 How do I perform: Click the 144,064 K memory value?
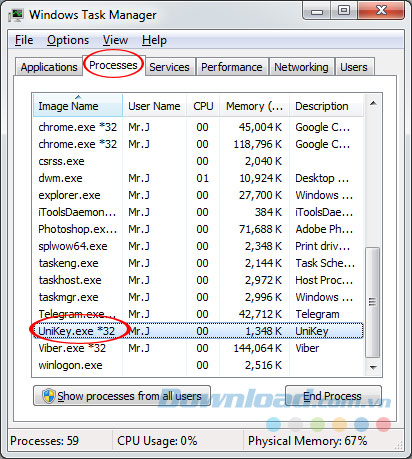(x=258, y=348)
